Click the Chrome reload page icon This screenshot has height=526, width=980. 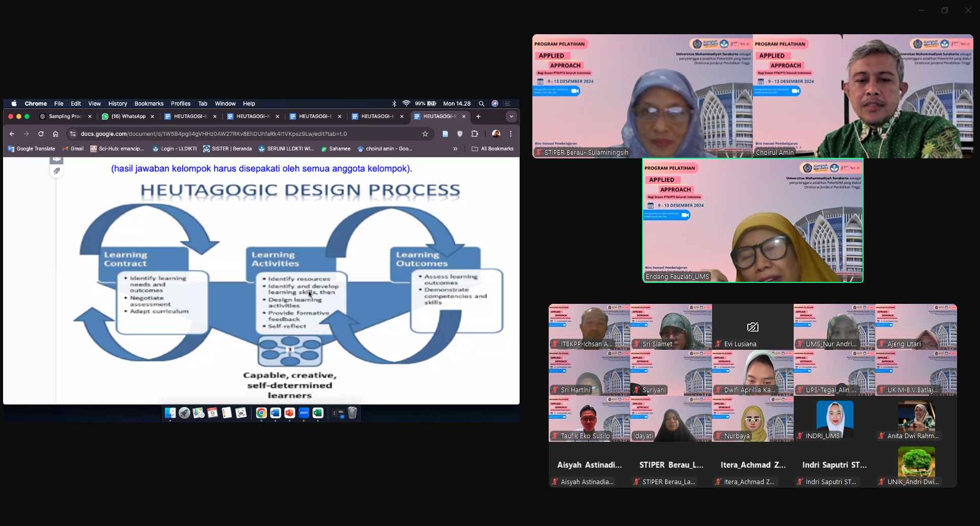click(x=41, y=134)
